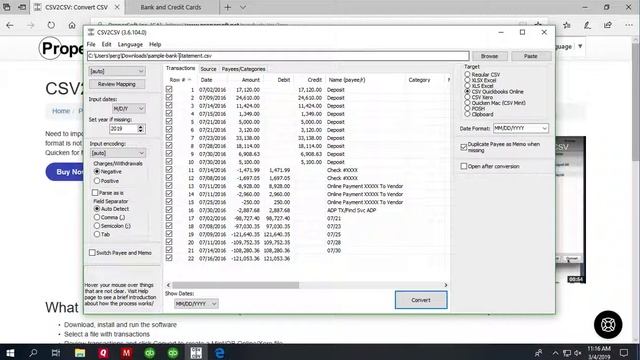The height and width of the screenshot is (360, 640).
Task: Uncheck row 1 transaction checkbox
Action: click(x=169, y=89)
